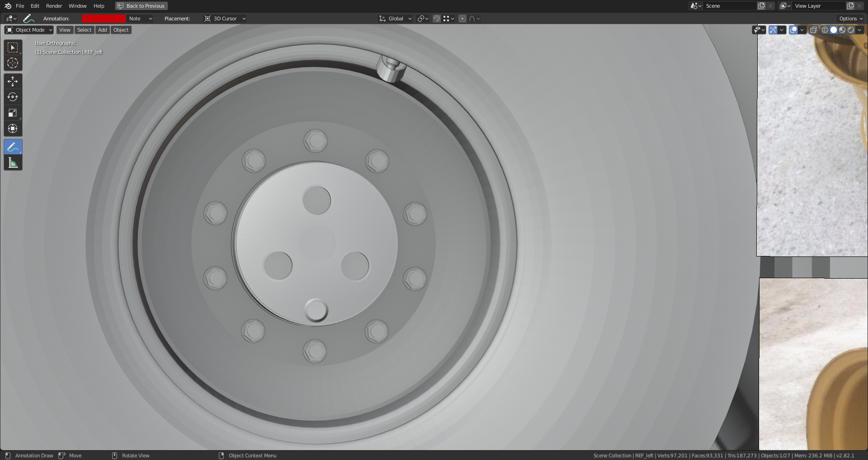Click the View Layer name field
The width and height of the screenshot is (868, 460).
(x=819, y=6)
